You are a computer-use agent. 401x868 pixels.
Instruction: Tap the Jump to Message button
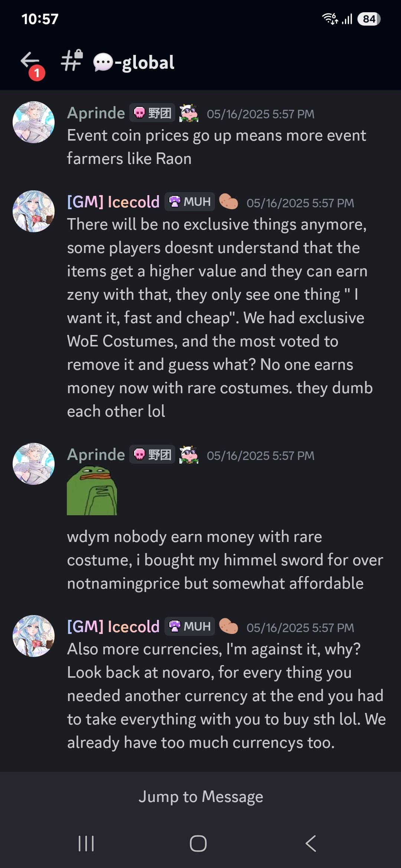[200, 797]
